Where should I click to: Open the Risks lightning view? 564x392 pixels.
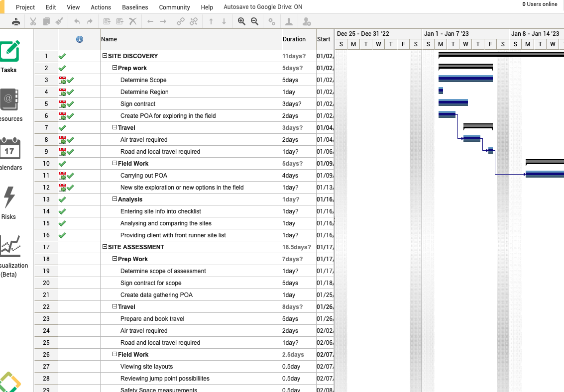click(x=8, y=202)
